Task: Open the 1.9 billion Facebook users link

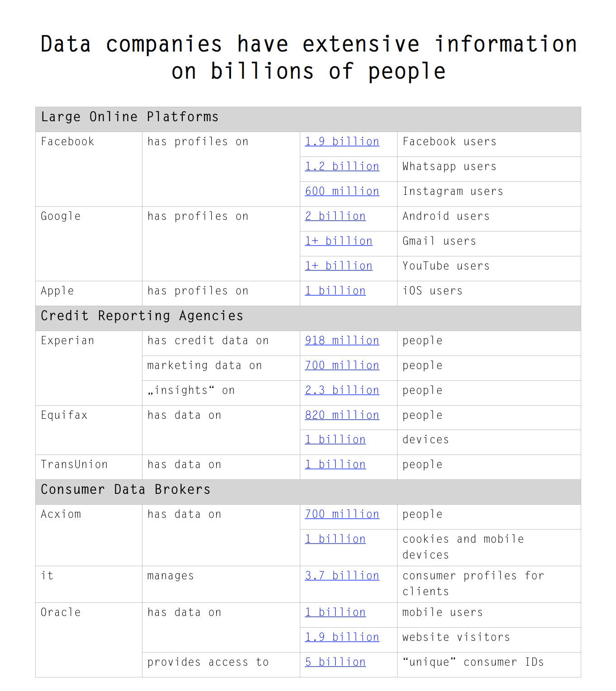Action: (x=342, y=142)
